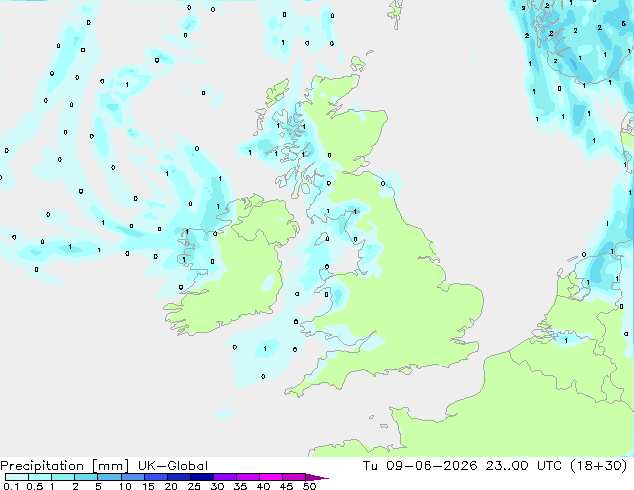634x490 pixels.
Task: Click the 0.1–0.5 mm palest legend swatch
Action: 17,477
